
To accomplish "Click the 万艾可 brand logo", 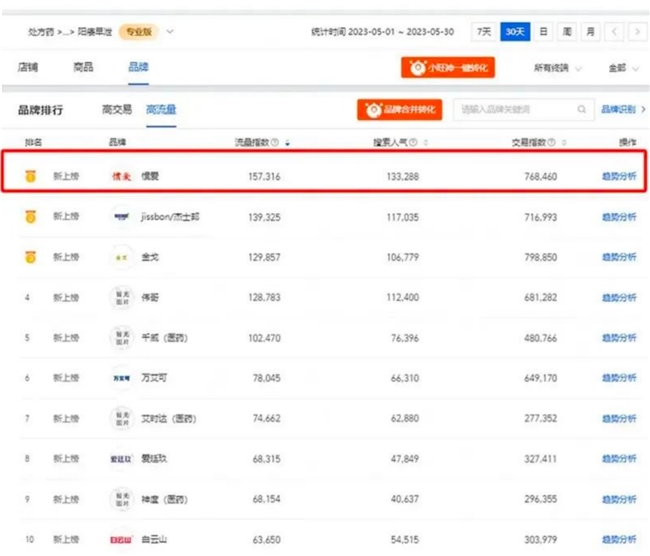I will [121, 378].
